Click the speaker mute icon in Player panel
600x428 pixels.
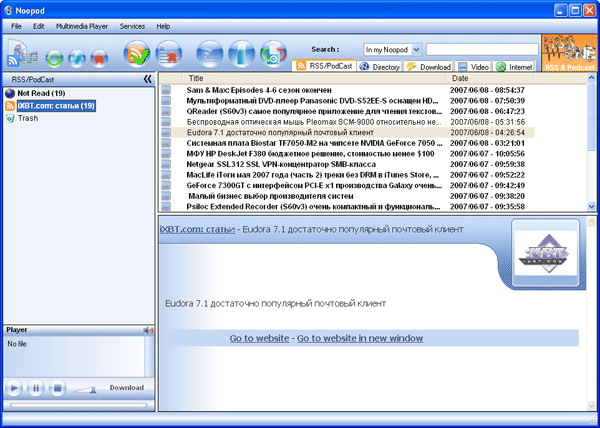148,330
